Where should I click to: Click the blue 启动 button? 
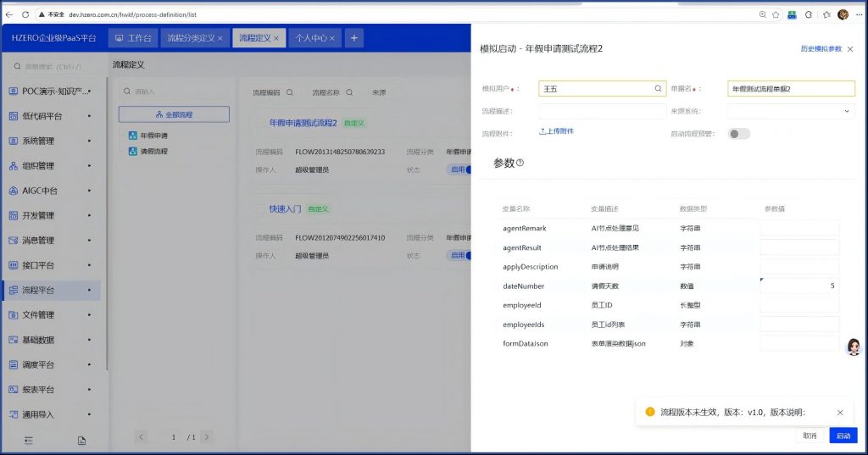pyautogui.click(x=843, y=435)
